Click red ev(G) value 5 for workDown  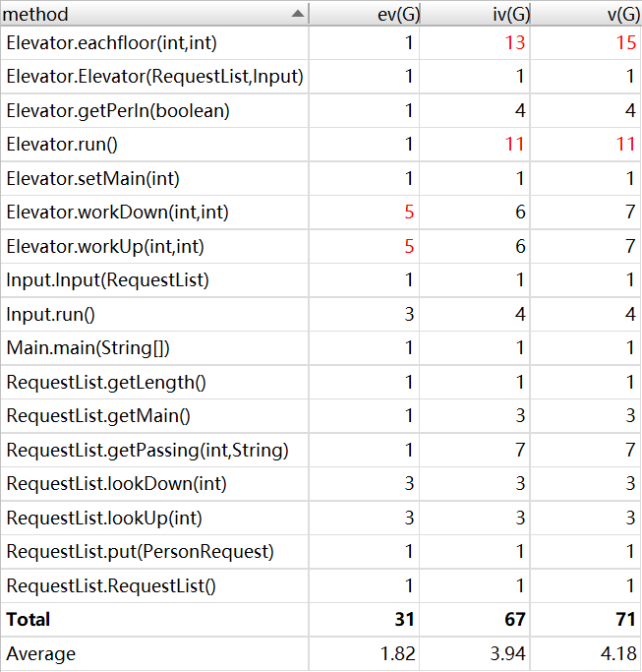pos(409,213)
